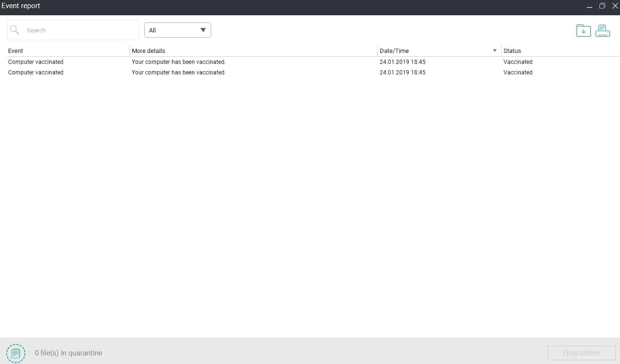
Task: Click the quarantine document icon at bottom left
Action: pyautogui.click(x=16, y=353)
